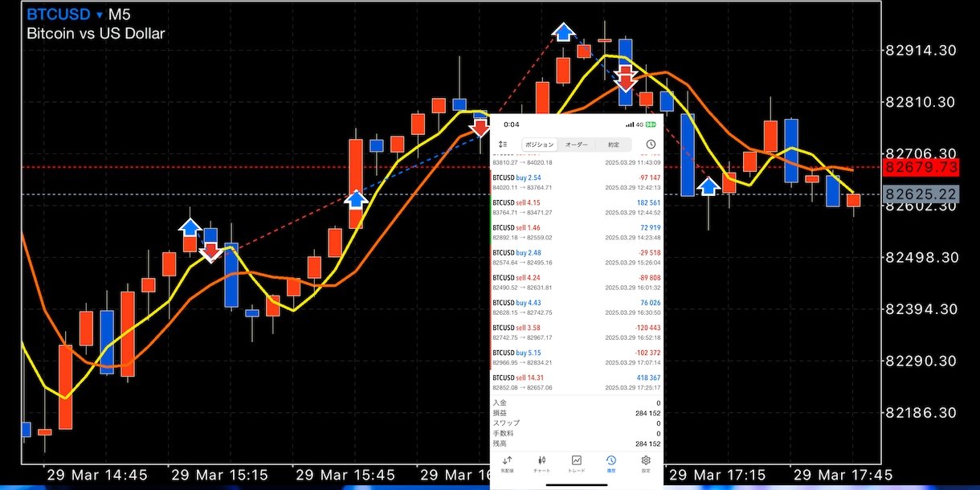Open the BTCUSD buy 2.54 history row
Viewport: 980px width, 490px height.
577,182
